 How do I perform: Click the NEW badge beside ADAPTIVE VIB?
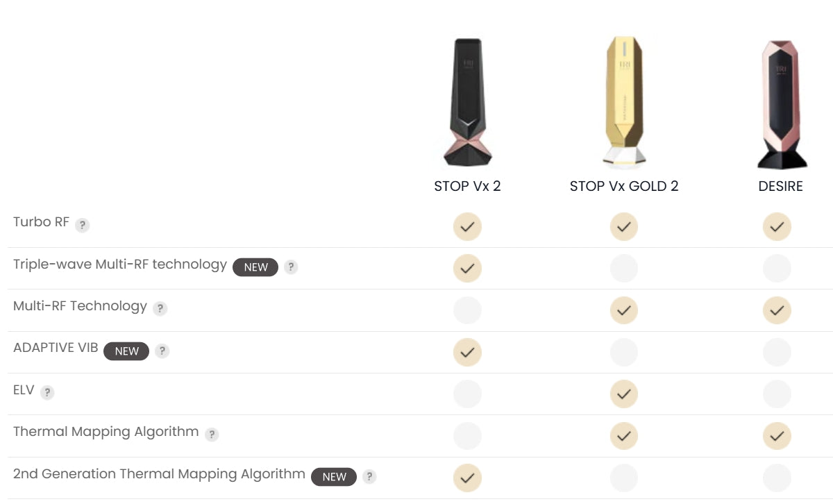click(x=126, y=351)
